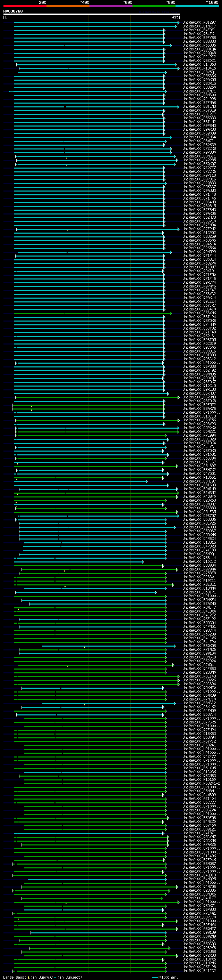Viewport: 222px width, 980px height.
Task: Select hit label UniRef100_A6RAN3
Action: point(199,397)
